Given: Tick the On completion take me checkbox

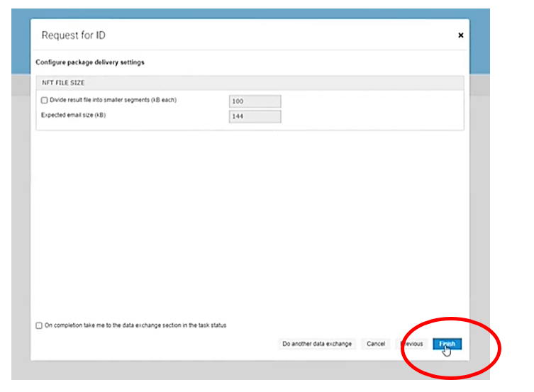Looking at the screenshot, I should pos(39,326).
